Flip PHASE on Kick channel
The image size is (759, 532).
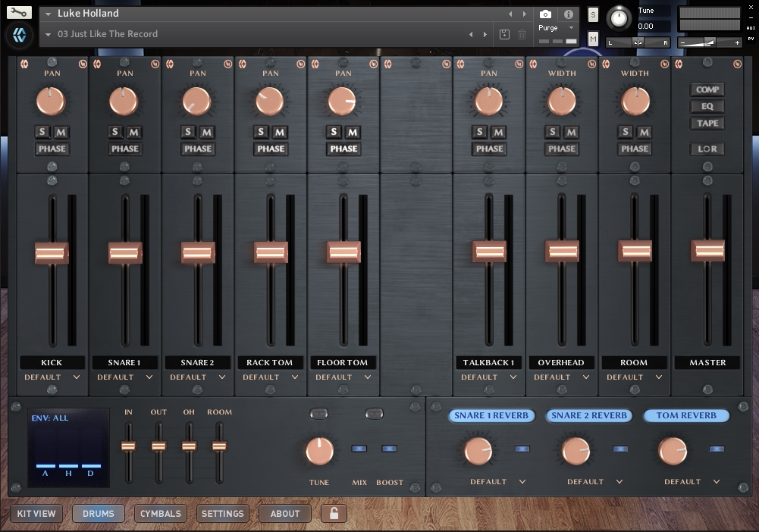[x=52, y=149]
